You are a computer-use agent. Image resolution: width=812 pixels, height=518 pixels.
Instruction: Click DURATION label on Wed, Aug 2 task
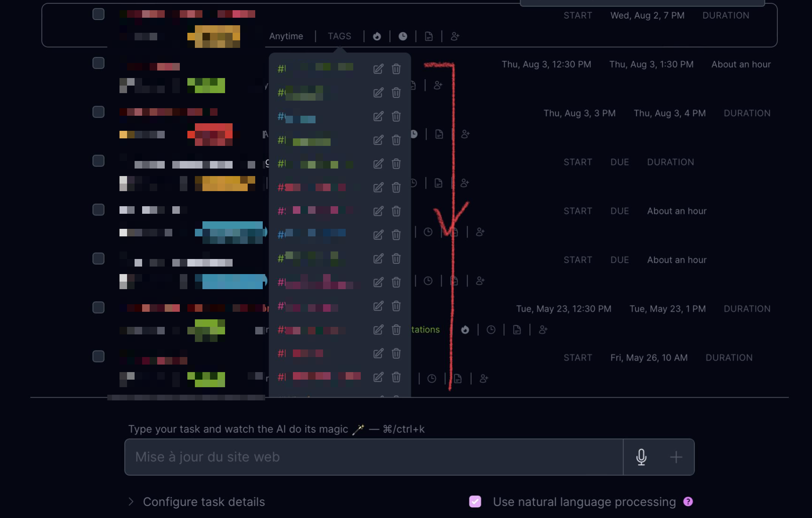(x=726, y=15)
